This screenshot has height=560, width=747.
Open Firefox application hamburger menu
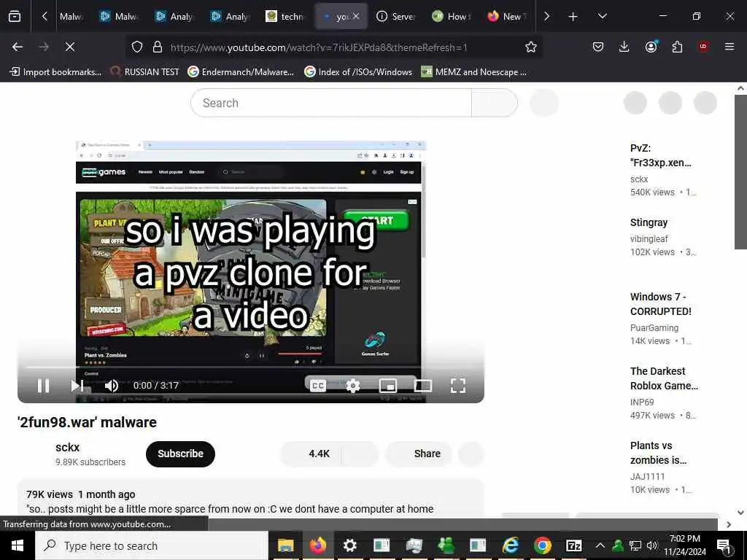[729, 47]
